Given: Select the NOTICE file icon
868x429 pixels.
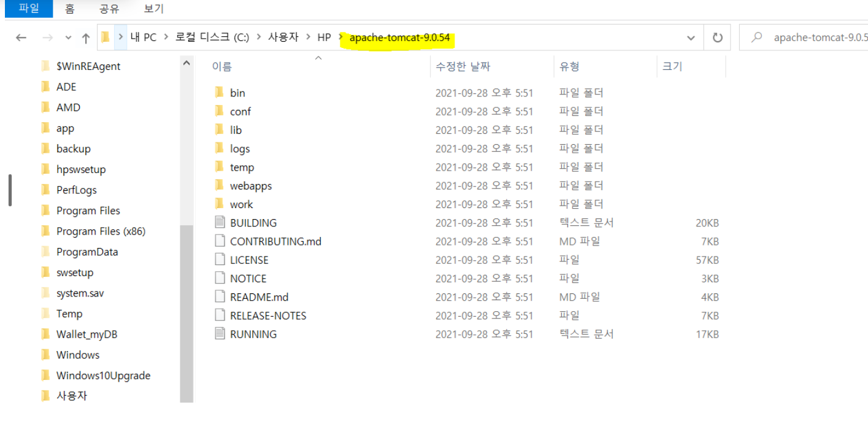Looking at the screenshot, I should (x=220, y=278).
